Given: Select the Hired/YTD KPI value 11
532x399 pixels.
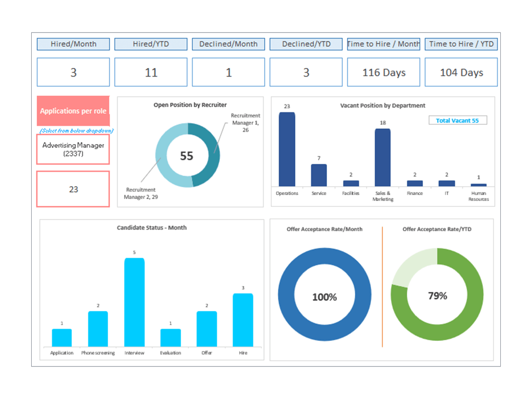Looking at the screenshot, I should coord(151,72).
